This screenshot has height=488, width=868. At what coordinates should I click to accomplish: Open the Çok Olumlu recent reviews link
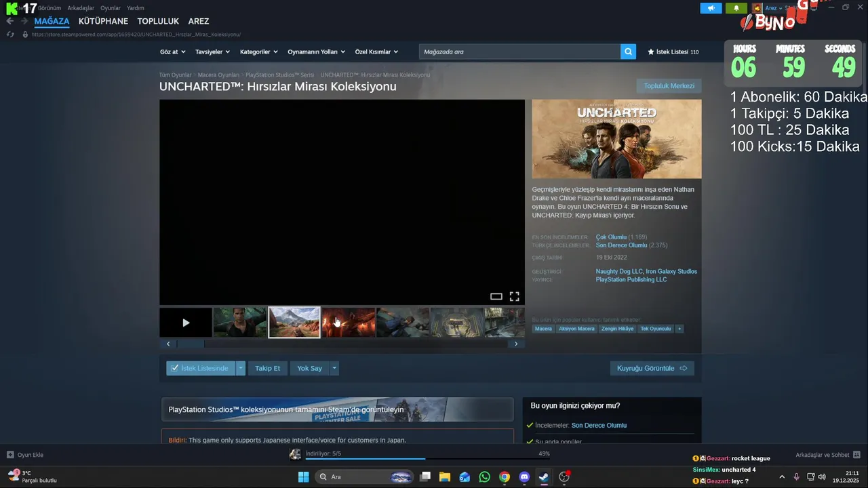click(x=611, y=237)
